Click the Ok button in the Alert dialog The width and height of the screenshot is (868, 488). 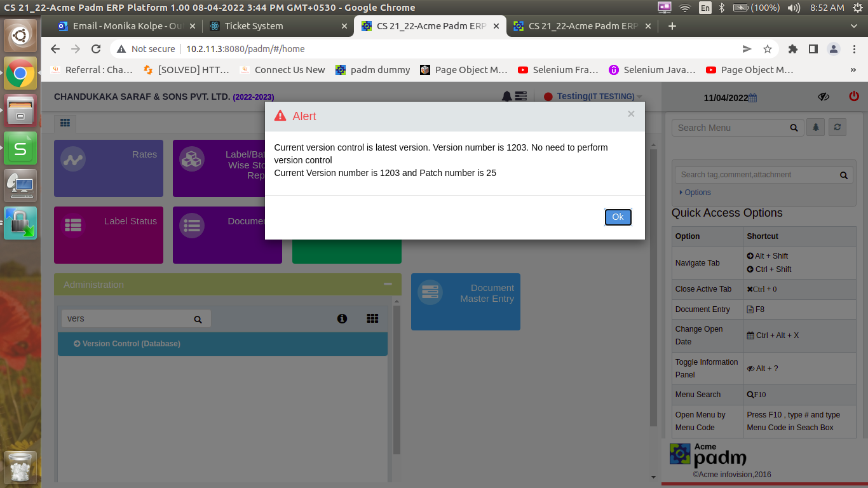(618, 217)
